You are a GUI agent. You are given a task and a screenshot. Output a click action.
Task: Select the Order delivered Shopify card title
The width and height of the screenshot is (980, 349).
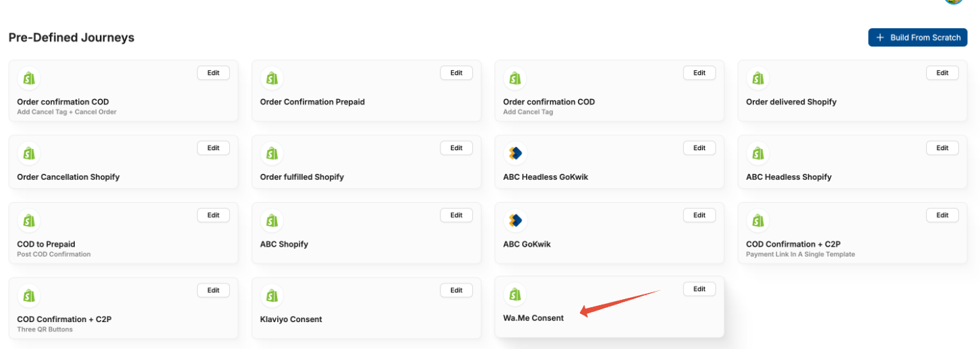pyautogui.click(x=791, y=102)
